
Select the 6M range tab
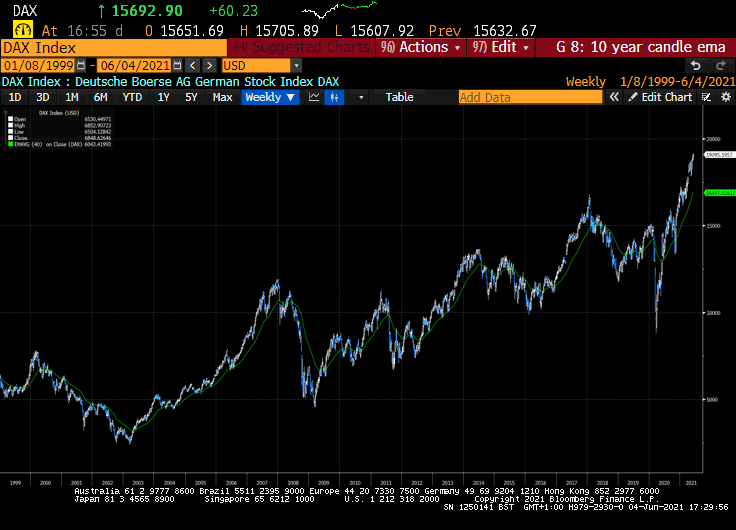(100, 97)
